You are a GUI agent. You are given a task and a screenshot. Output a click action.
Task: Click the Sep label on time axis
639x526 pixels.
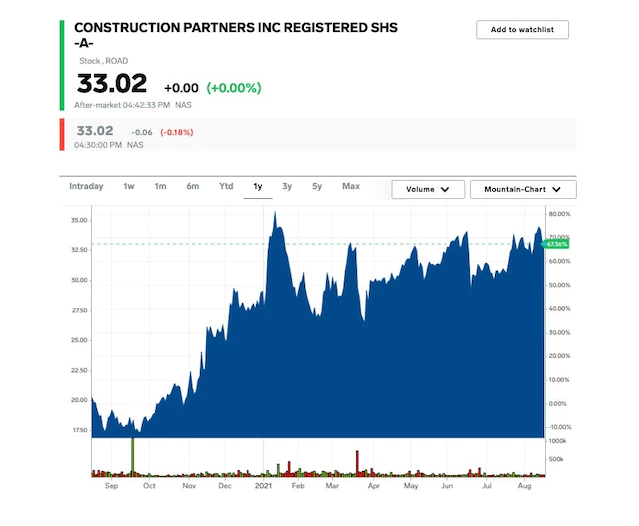tap(111, 486)
